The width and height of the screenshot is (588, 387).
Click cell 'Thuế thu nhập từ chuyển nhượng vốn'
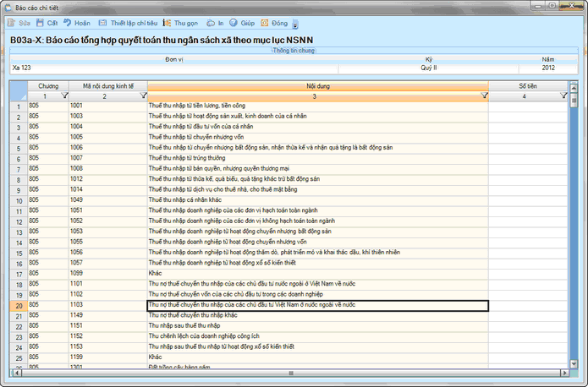pos(318,138)
